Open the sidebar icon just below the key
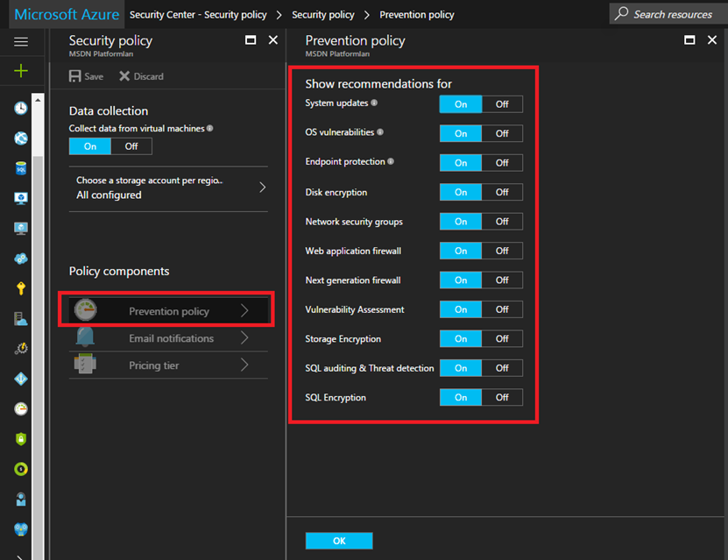 point(21,318)
